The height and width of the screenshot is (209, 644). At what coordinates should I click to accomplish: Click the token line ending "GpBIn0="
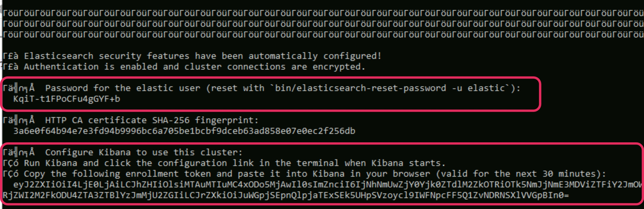tap(286, 195)
